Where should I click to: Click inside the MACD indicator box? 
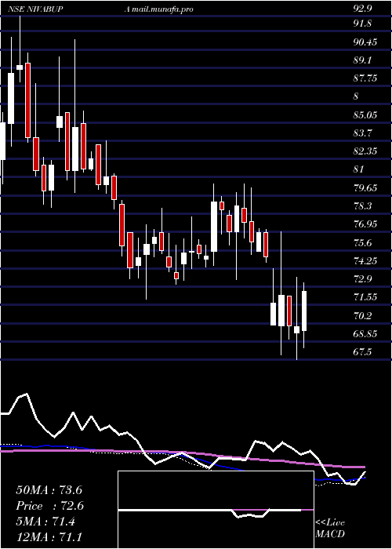point(216,510)
